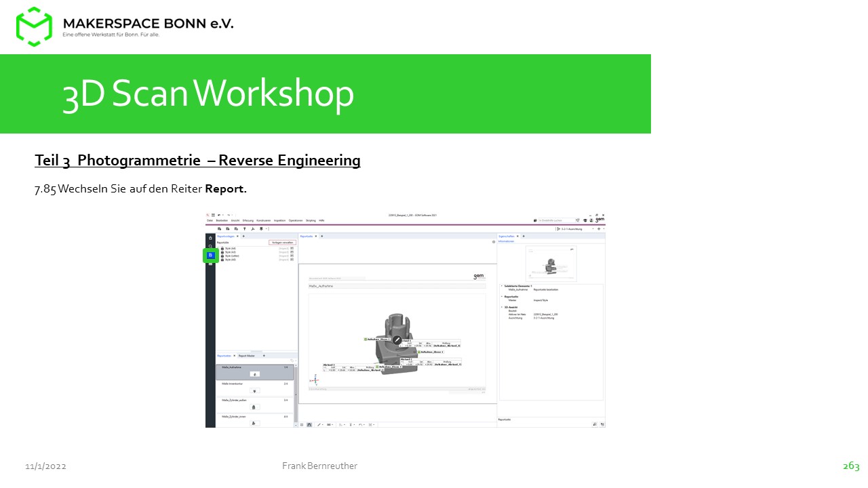This screenshot has height=488, width=868.
Task: Click the user account icon near gom logo
Action: [591, 220]
